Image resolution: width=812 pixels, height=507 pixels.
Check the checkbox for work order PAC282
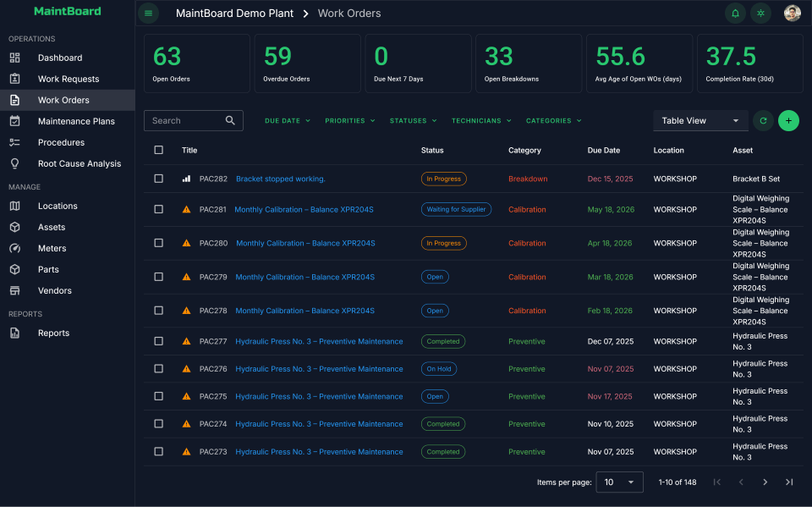tap(158, 179)
